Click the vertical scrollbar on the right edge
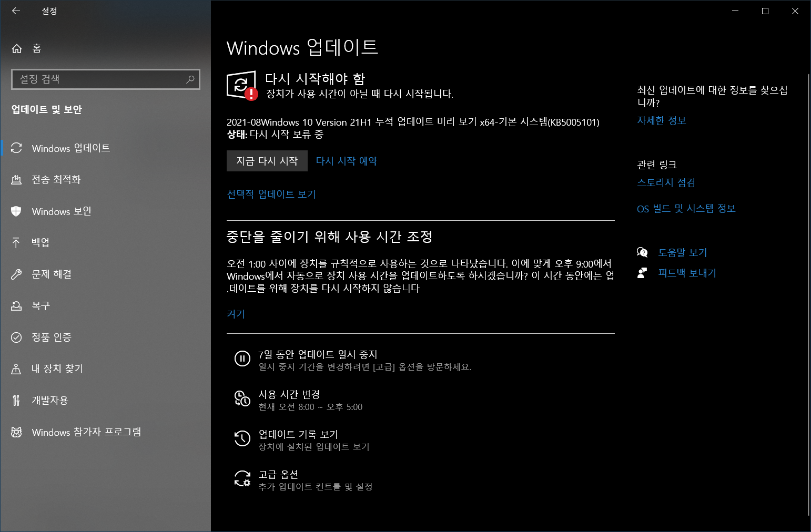The width and height of the screenshot is (811, 532). pos(809,294)
